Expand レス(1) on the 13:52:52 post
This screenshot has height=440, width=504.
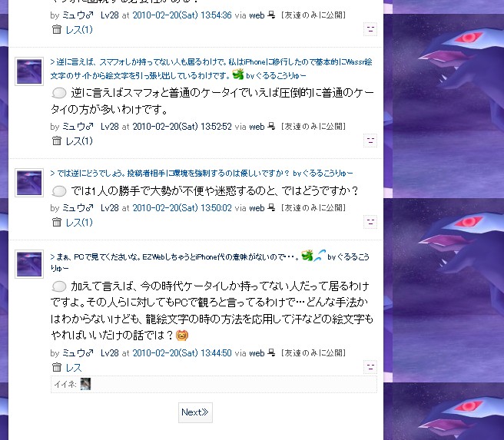pyautogui.click(x=78, y=141)
